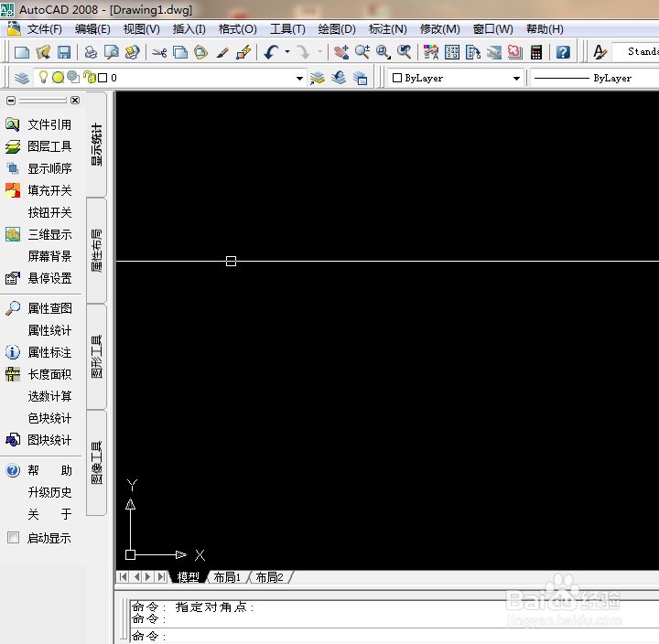Click the command line input field
Viewport: 659px width, 644px height.
(394, 636)
